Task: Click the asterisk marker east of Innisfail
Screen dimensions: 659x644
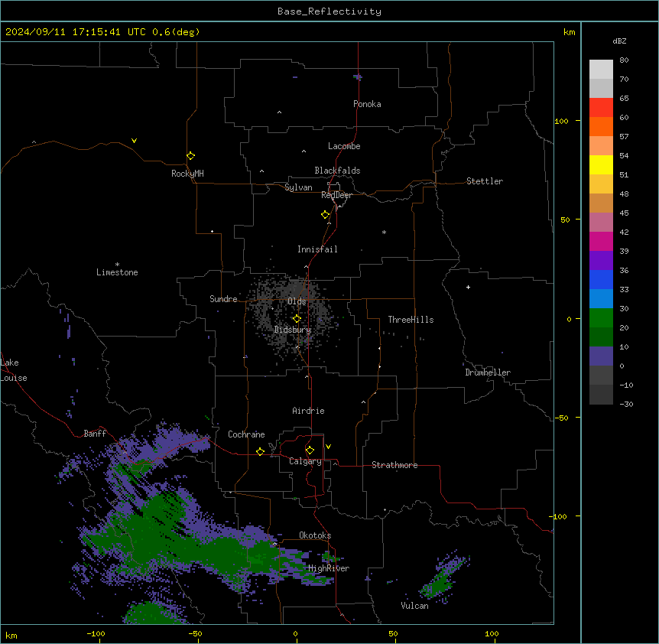Action: click(384, 232)
